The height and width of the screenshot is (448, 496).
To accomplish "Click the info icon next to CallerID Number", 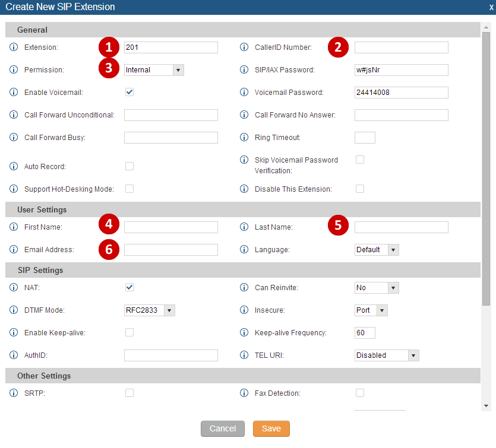I will (x=244, y=47).
